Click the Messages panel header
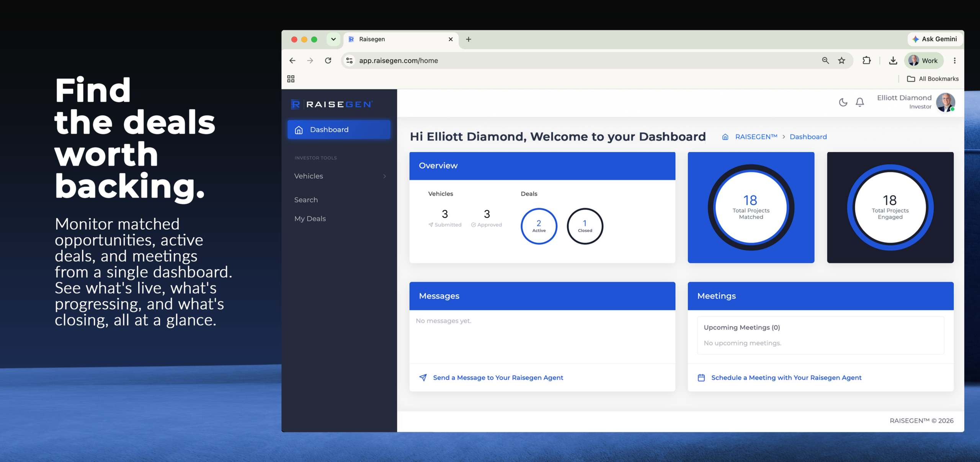Screen dimensions: 980x462 click(x=542, y=296)
